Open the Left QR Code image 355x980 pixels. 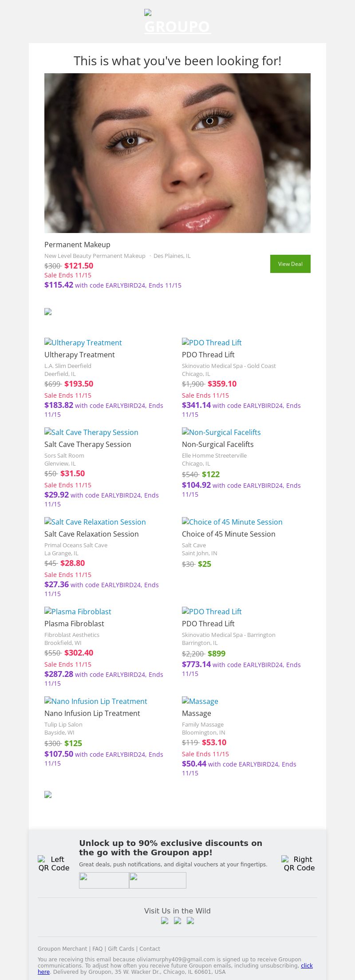[54, 863]
